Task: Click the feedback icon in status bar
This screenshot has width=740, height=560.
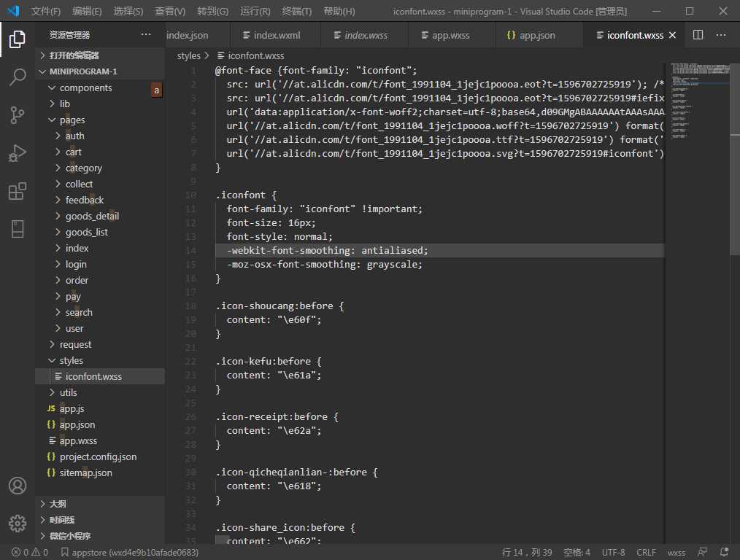Action: [702, 552]
